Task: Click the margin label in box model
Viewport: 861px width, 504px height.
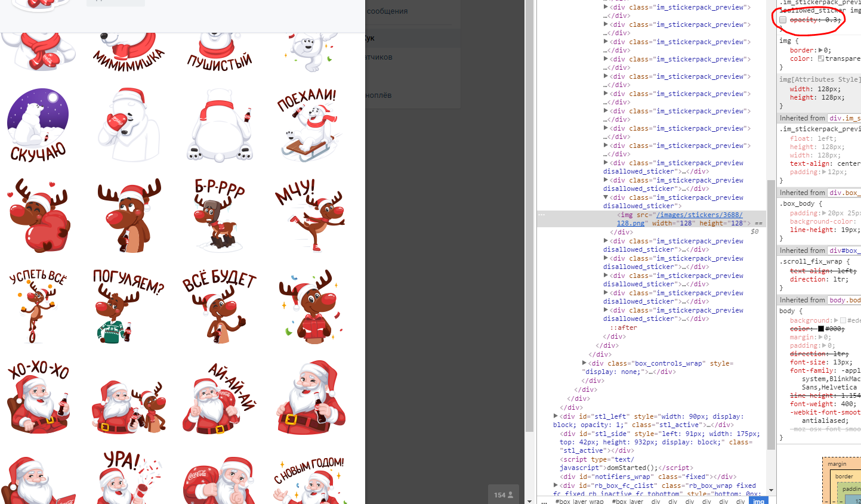Action: pos(837,464)
